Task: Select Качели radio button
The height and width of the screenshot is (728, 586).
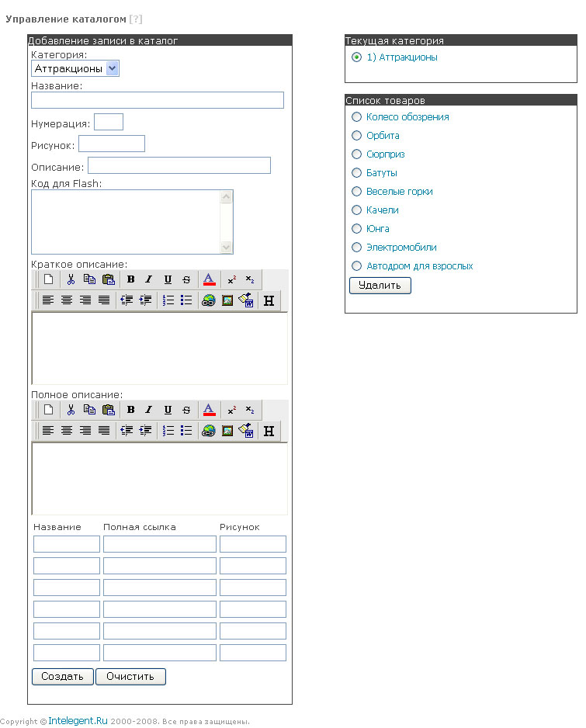Action: (356, 210)
